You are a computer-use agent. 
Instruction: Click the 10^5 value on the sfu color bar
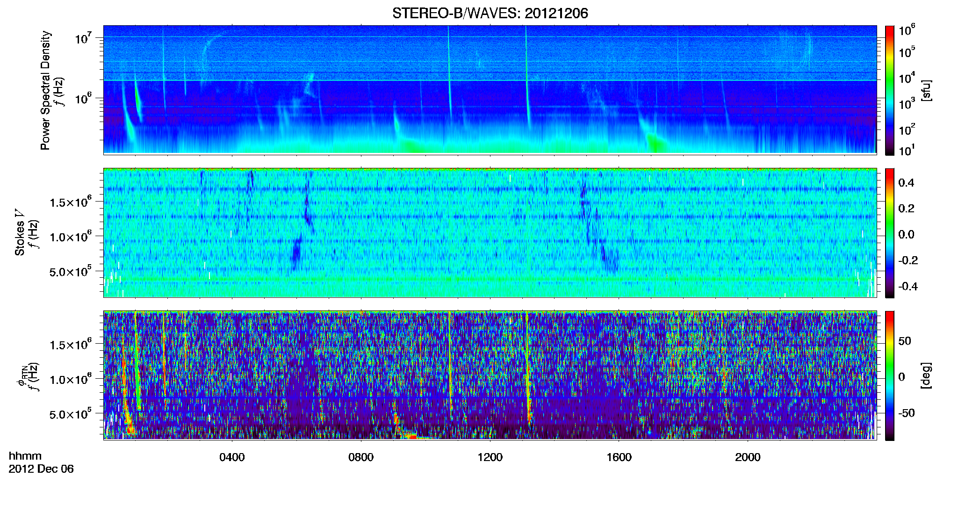pyautogui.click(x=907, y=52)
